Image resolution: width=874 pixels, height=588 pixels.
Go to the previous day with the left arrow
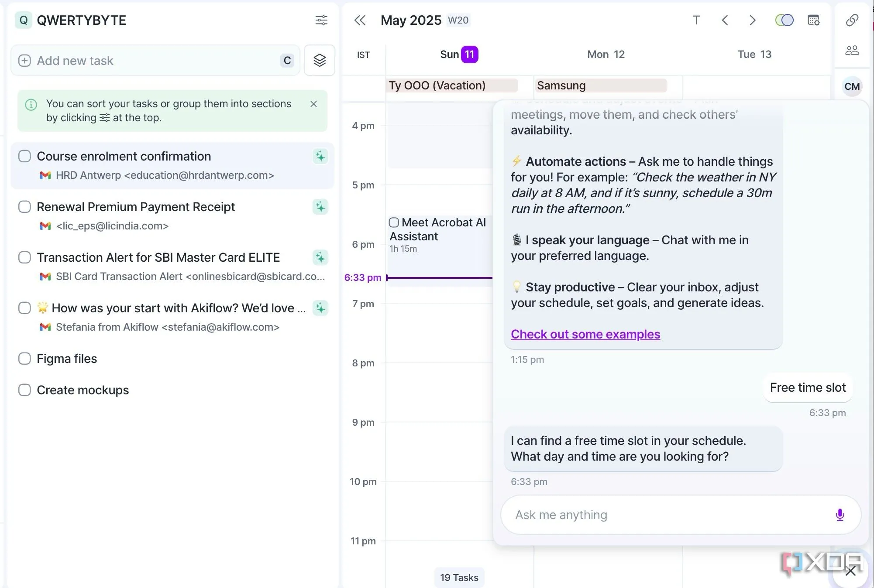[725, 20]
